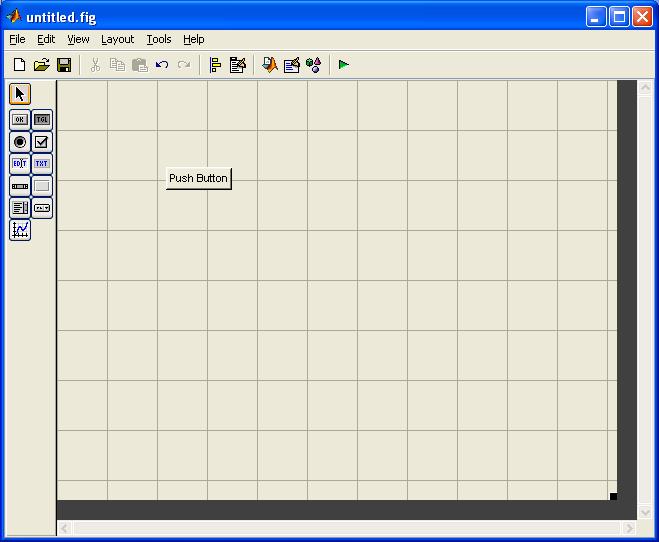Screen dimensions: 659x542
Task: Close the untitled.fig window
Action: coord(643,17)
